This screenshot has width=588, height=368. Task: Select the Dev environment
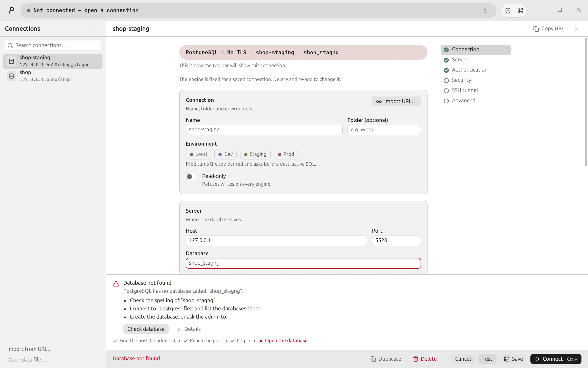[225, 154]
